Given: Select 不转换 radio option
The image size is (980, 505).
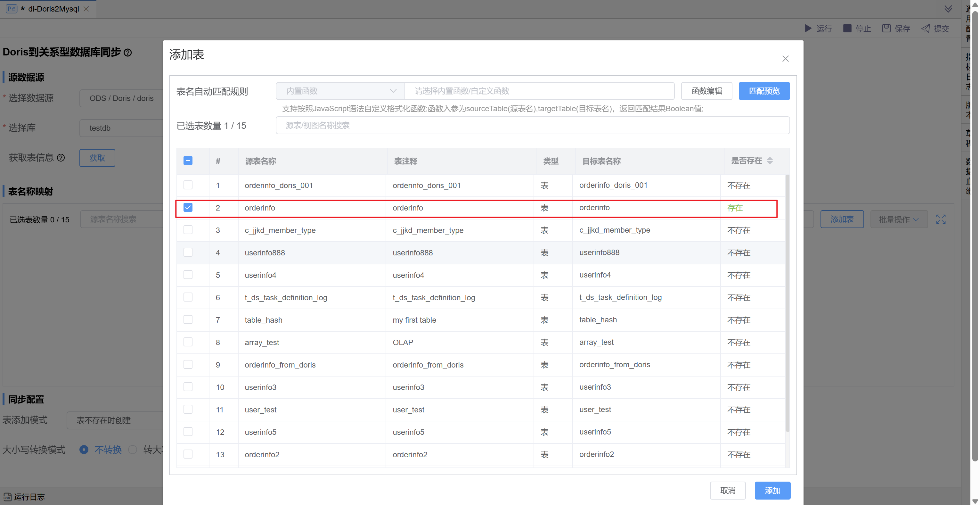Looking at the screenshot, I should coord(84,450).
